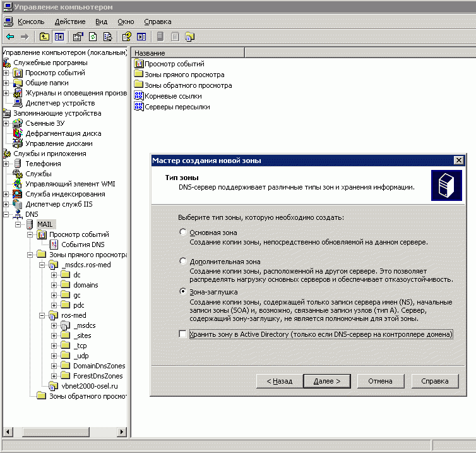Click the new record list toolbar icon

(175, 37)
